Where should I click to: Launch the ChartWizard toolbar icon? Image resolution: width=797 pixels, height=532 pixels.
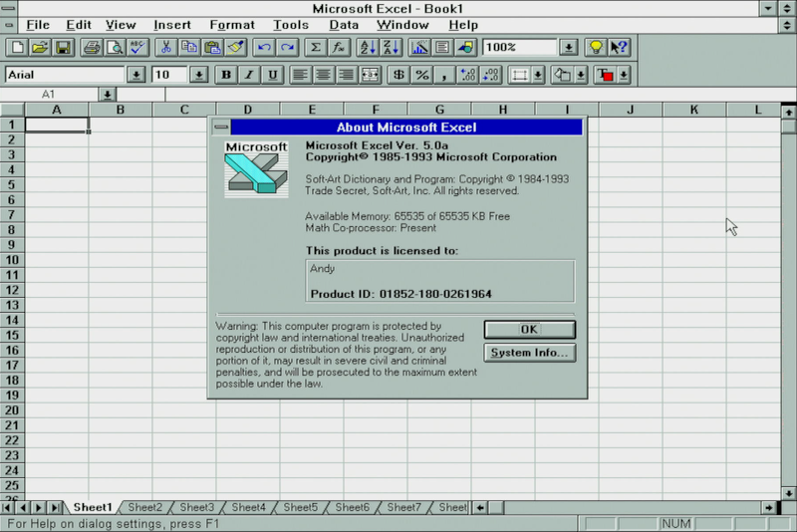coord(418,47)
